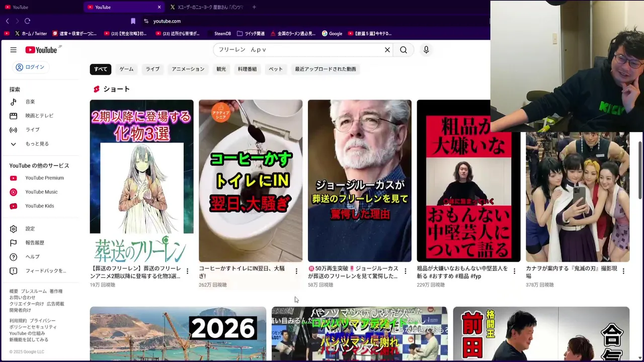Open more options for ジョージルーカス short
The width and height of the screenshot is (644, 362).
406,271
